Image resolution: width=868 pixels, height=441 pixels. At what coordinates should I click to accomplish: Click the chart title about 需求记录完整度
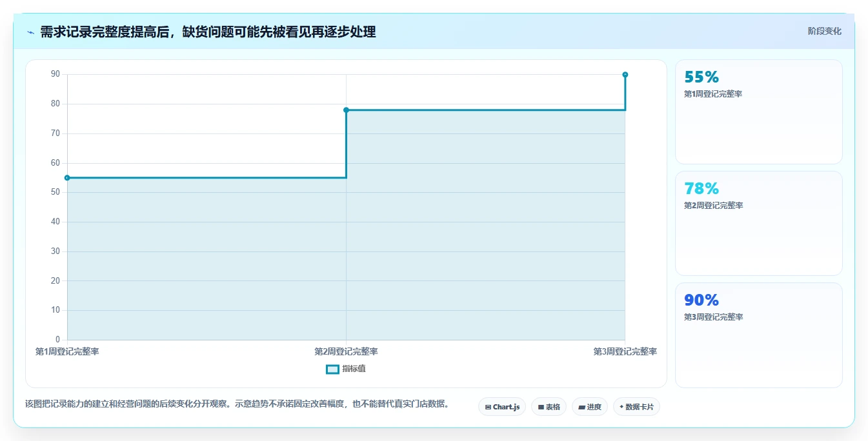pos(208,32)
